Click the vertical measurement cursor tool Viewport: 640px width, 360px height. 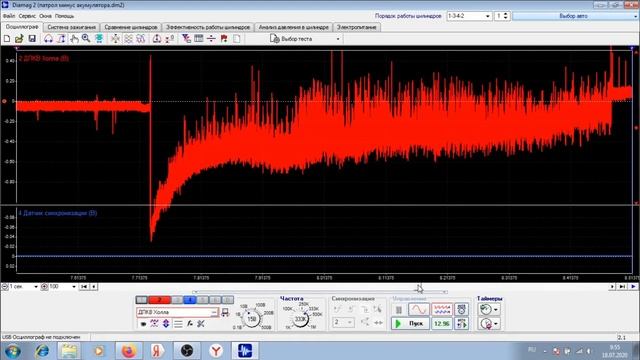click(x=61, y=39)
